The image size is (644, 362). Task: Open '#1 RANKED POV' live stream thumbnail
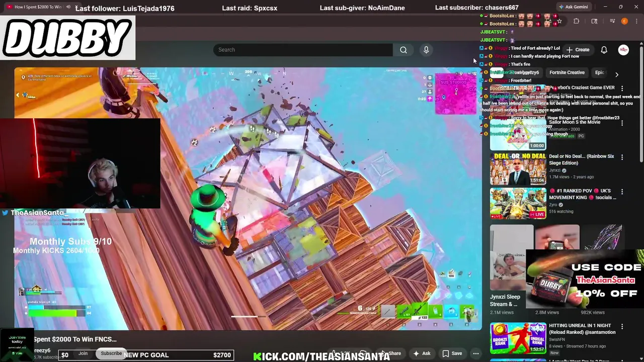pos(518,204)
